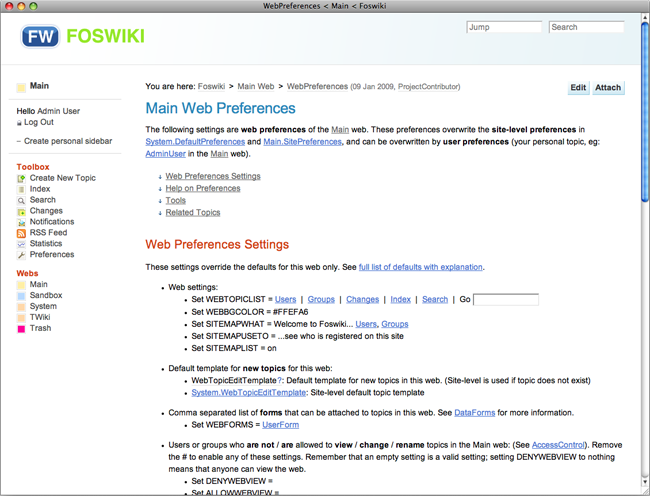The image size is (650, 496).
Task: Click WebPreferences breadcrumb link
Action: click(317, 86)
